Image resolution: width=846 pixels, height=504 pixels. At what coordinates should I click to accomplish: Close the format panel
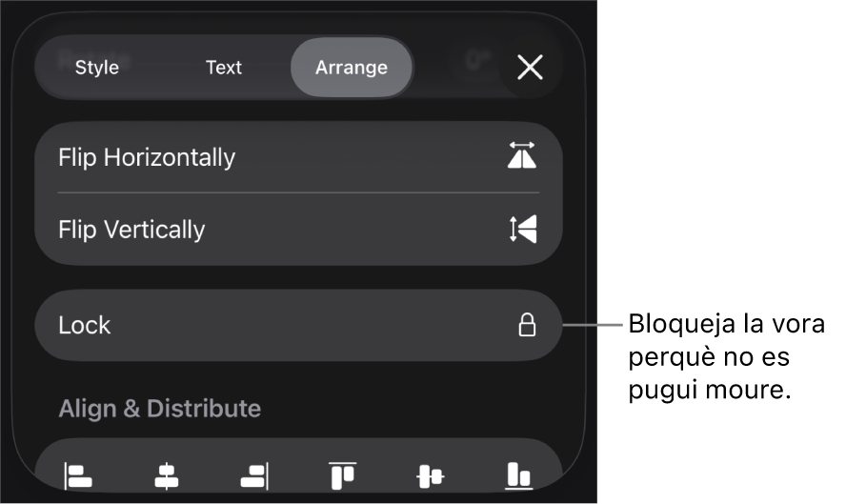[530, 67]
